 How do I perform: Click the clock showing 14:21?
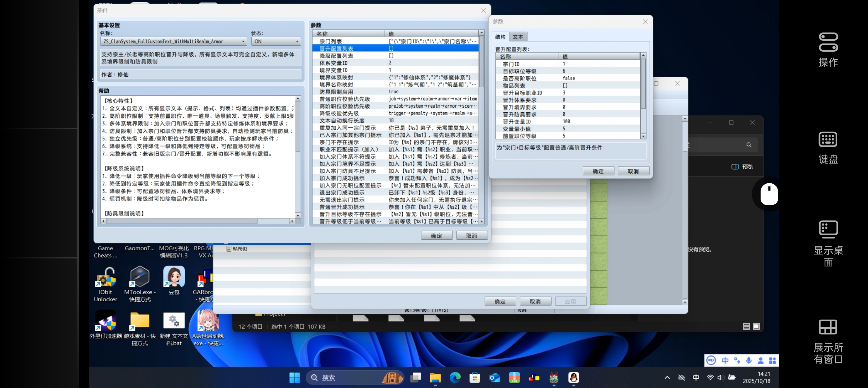pyautogui.click(x=763, y=374)
